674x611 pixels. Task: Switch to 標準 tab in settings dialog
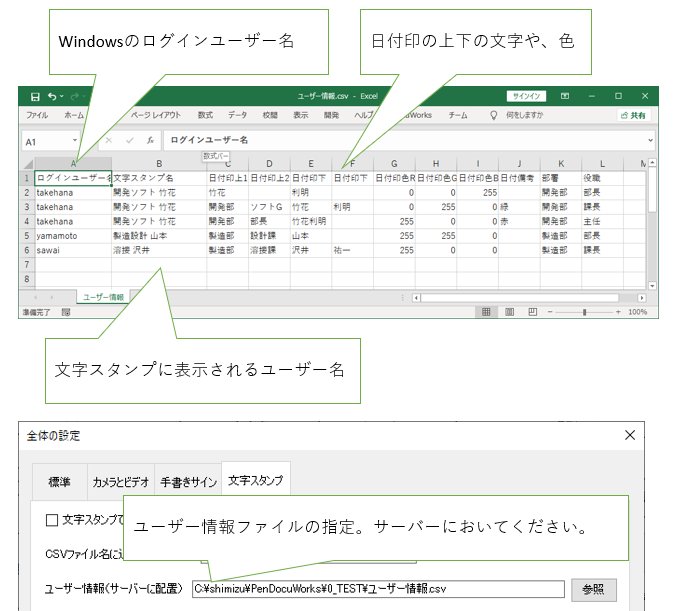[59, 482]
